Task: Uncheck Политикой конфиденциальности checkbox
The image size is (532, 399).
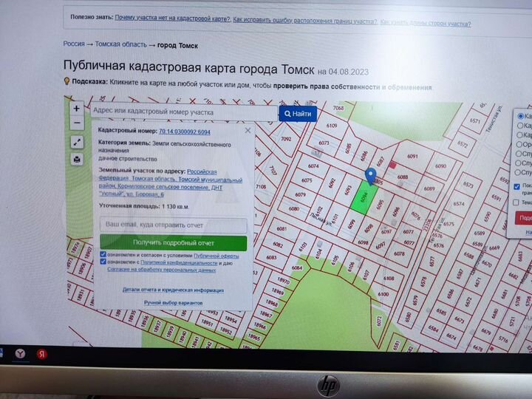Action: 103,262
